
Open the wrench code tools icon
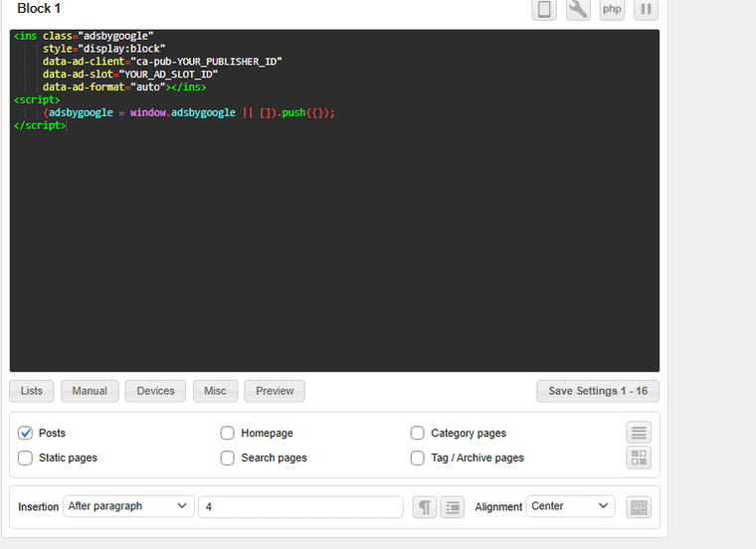578,9
